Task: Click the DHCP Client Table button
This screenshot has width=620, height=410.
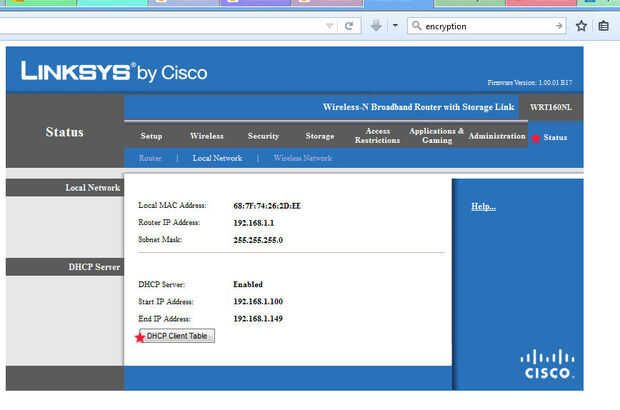Action: (177, 336)
